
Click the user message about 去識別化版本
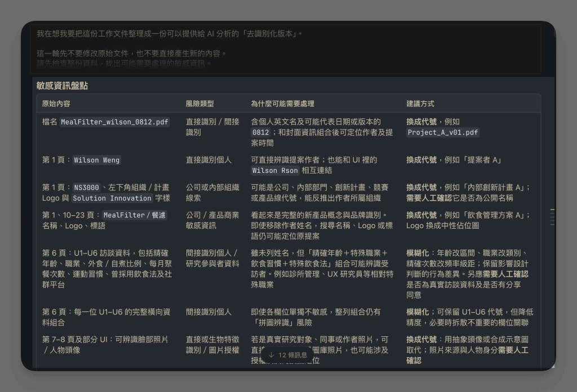pos(286,48)
